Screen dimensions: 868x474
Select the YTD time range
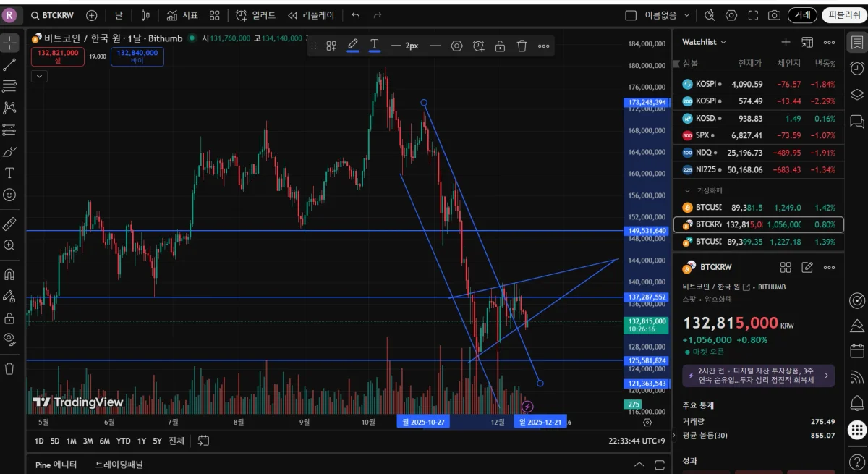click(x=124, y=441)
